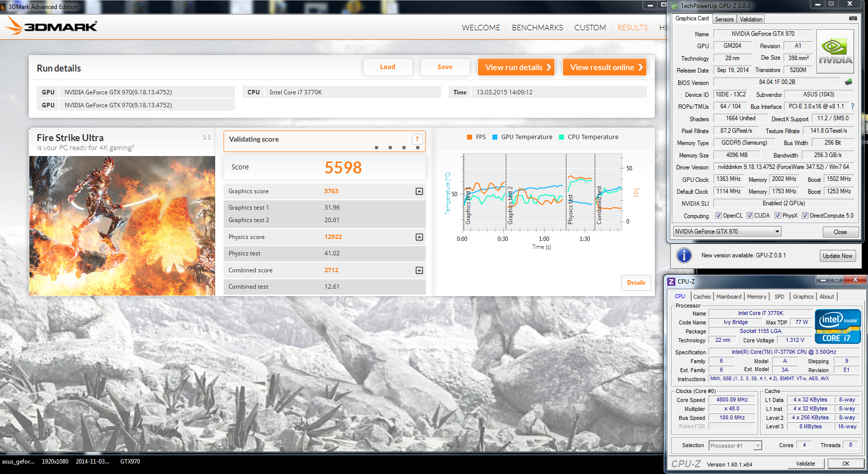Switch to the Sensors tab in GPU-Z
Screen dimensions: 868x474
click(x=724, y=19)
